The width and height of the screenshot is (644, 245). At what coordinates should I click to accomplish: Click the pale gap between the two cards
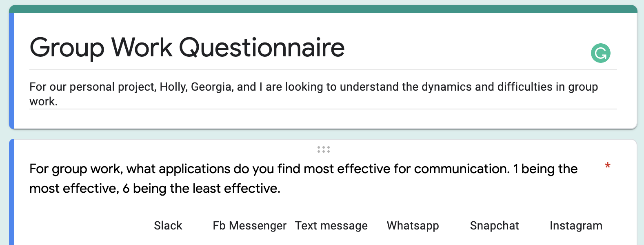pos(322,134)
